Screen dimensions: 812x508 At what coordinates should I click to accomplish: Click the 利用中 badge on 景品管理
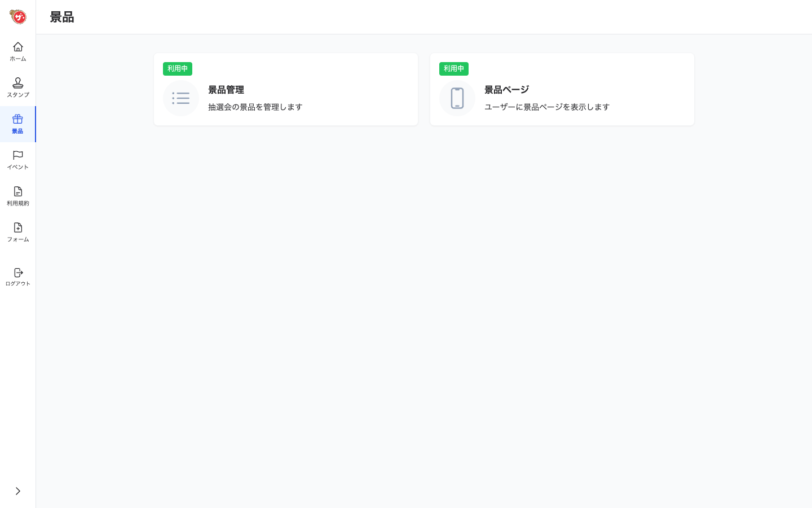click(x=177, y=68)
